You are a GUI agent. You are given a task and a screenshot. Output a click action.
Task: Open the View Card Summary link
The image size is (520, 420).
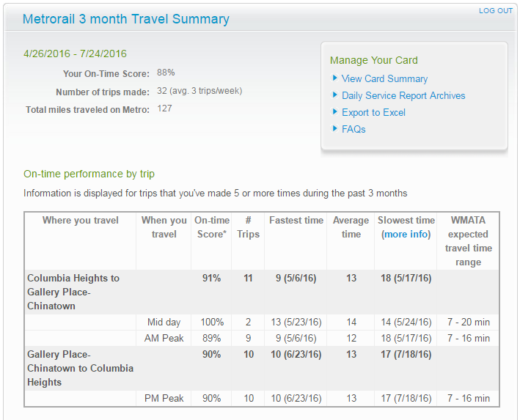pyautogui.click(x=384, y=78)
